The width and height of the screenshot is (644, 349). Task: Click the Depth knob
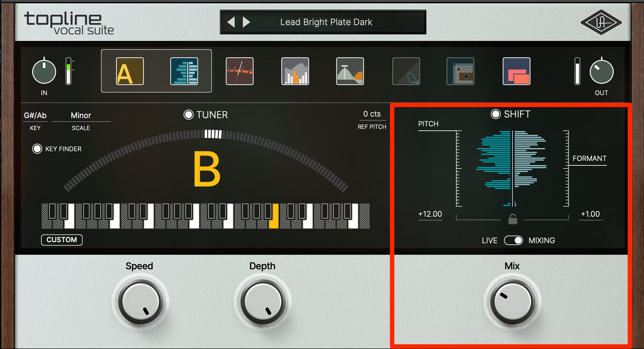click(x=262, y=302)
